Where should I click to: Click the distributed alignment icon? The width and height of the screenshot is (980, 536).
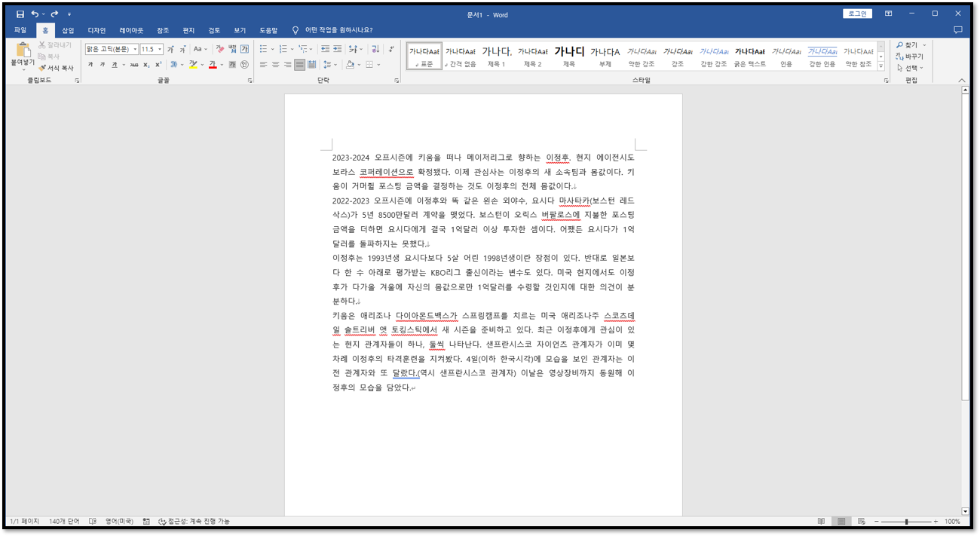point(311,65)
